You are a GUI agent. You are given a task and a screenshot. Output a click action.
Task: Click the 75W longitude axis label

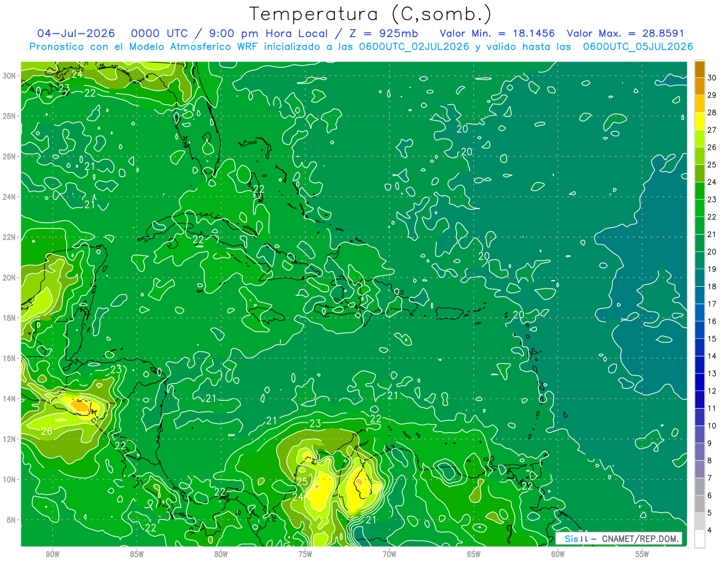[305, 555]
